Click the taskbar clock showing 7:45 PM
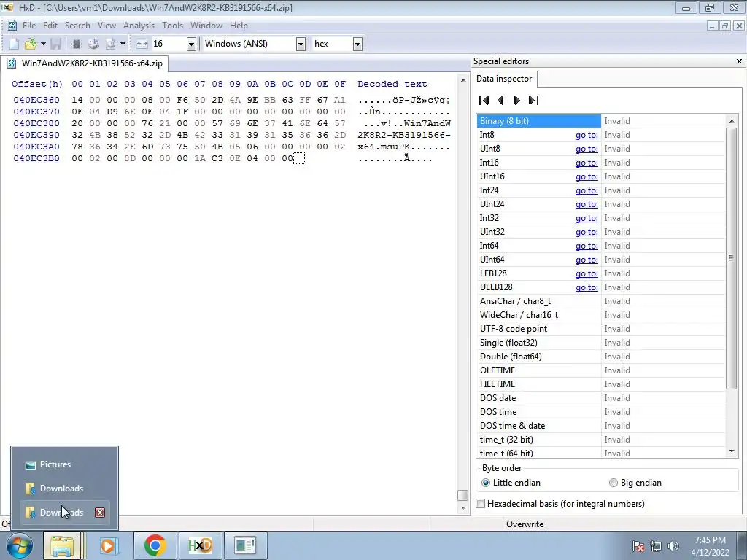747x560 pixels. pyautogui.click(x=710, y=545)
